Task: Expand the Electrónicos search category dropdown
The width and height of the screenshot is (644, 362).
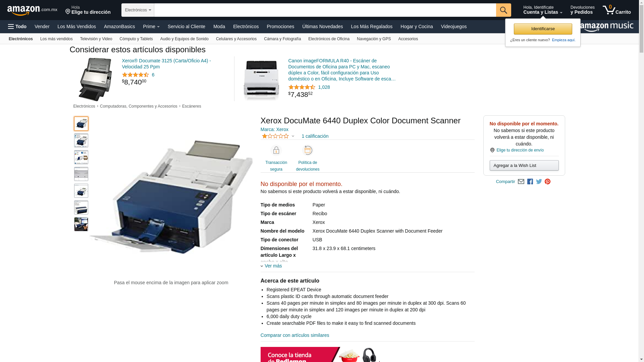Action: (x=138, y=10)
